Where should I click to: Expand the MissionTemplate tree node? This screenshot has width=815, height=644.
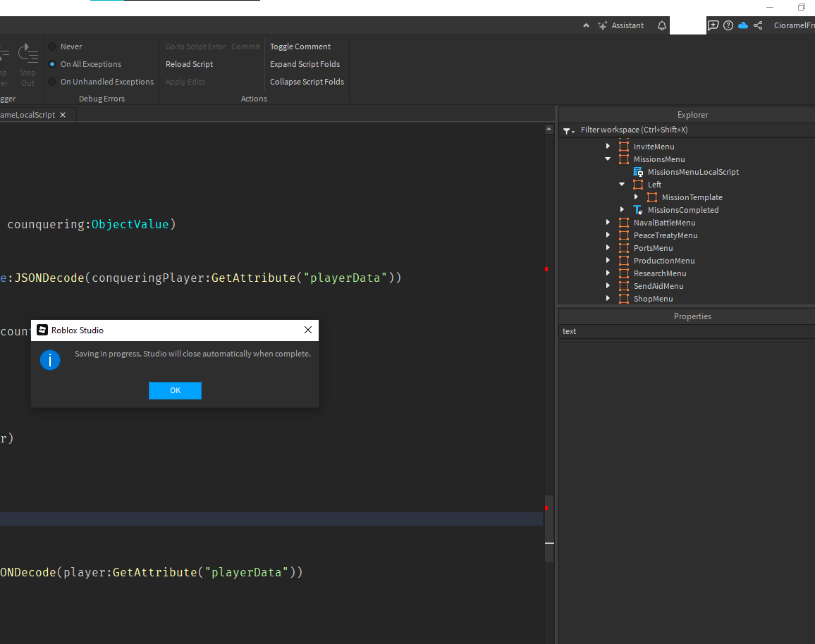[636, 197]
